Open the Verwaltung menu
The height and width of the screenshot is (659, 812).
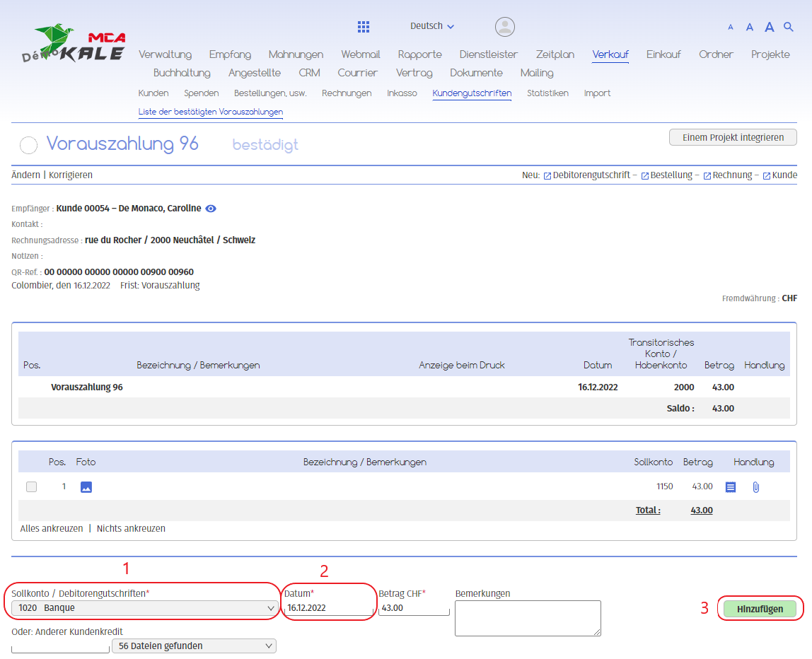(166, 54)
